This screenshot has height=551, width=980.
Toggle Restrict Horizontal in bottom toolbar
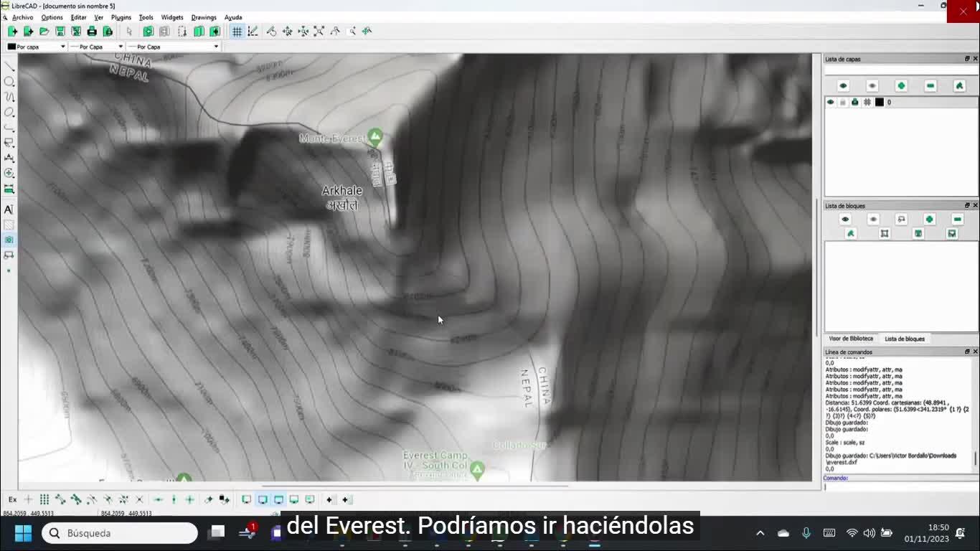coord(158,499)
